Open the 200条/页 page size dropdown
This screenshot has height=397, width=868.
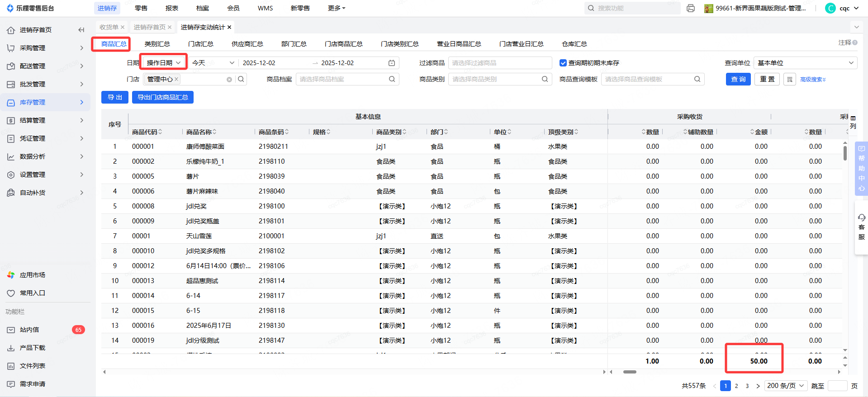(786, 386)
